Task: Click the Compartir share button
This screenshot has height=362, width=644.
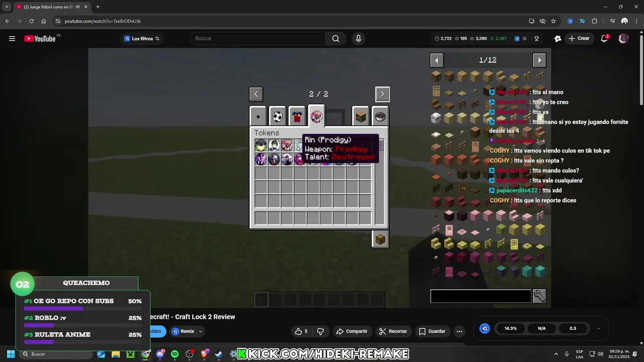Action: [352, 331]
